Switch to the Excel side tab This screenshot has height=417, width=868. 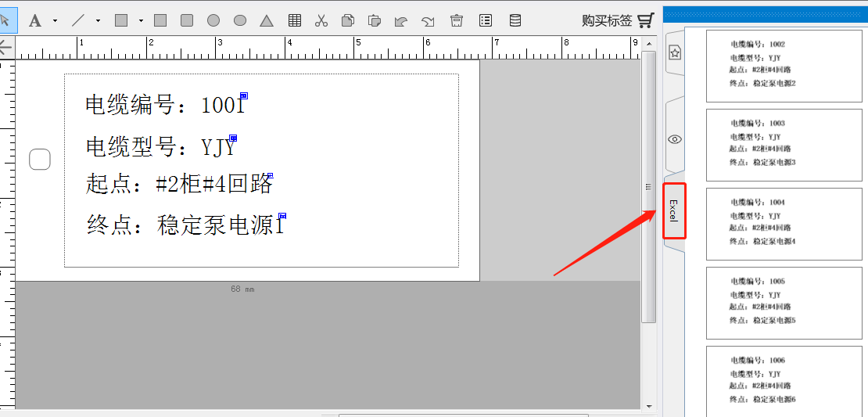[x=674, y=211]
